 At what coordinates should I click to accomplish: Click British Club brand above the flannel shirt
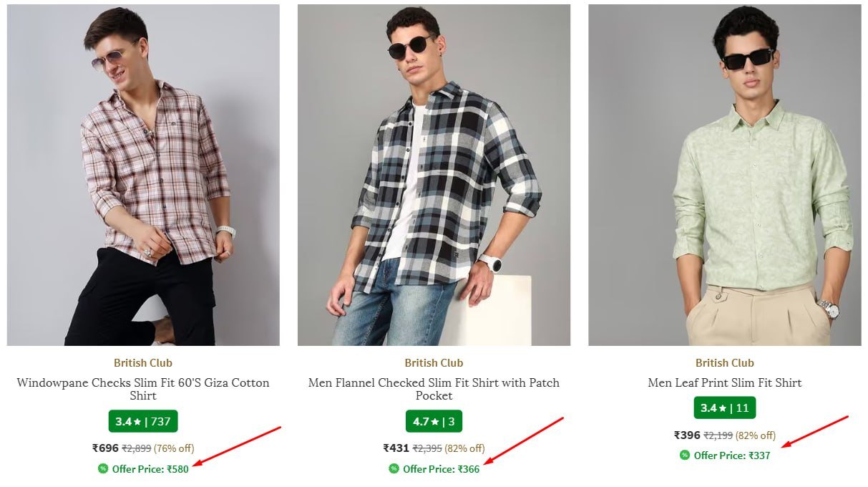pos(434,362)
